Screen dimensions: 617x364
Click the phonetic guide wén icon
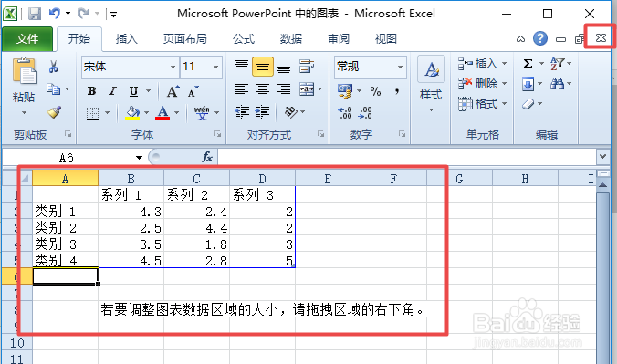click(202, 113)
